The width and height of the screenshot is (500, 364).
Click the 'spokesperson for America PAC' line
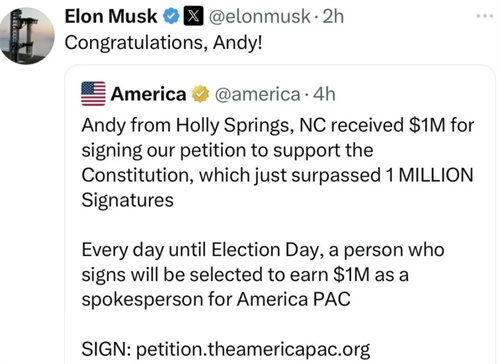coord(216,299)
